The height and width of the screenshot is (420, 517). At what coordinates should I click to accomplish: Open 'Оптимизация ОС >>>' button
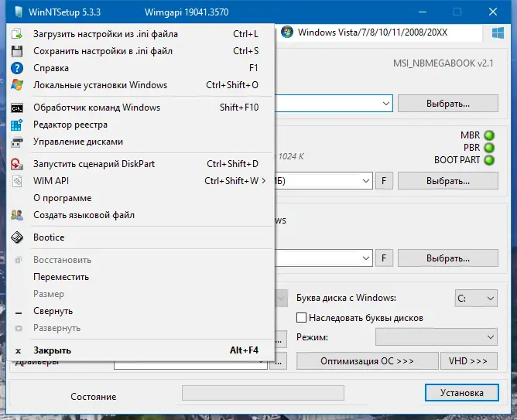point(368,361)
